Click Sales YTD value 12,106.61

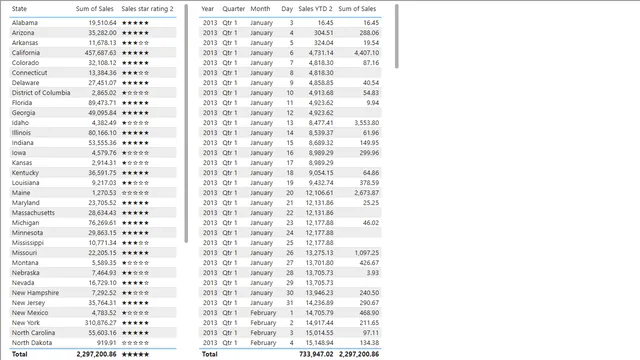(319, 193)
